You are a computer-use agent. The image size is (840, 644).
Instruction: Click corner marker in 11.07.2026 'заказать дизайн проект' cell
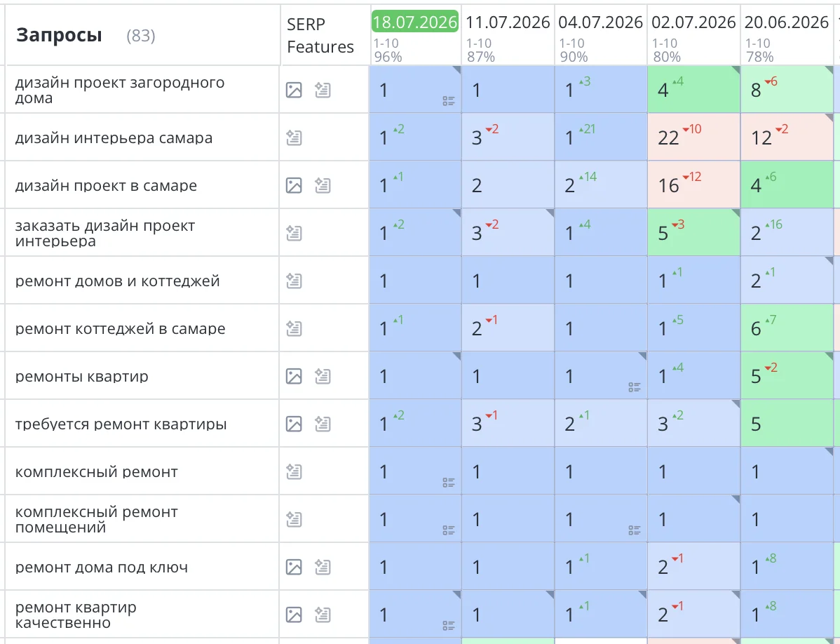[550, 213]
